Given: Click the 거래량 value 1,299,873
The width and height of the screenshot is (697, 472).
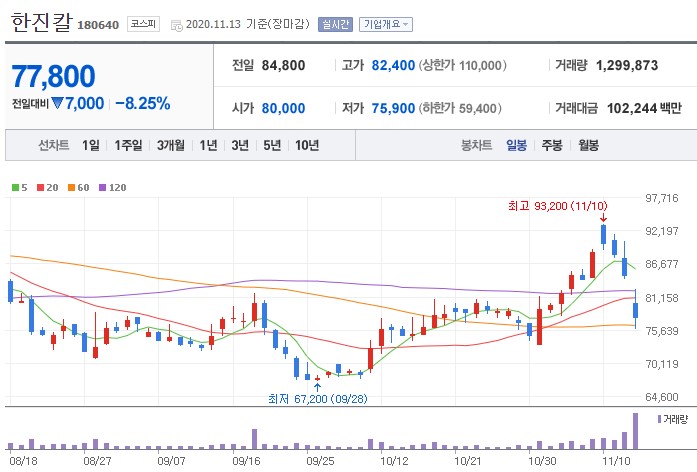Looking at the screenshot, I should (x=627, y=65).
